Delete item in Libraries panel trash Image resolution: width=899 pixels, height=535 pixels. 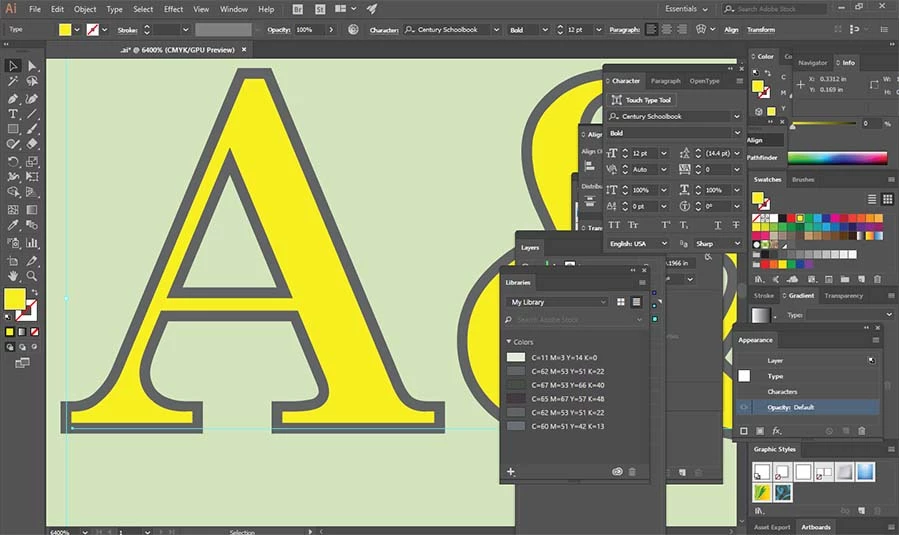(x=632, y=471)
